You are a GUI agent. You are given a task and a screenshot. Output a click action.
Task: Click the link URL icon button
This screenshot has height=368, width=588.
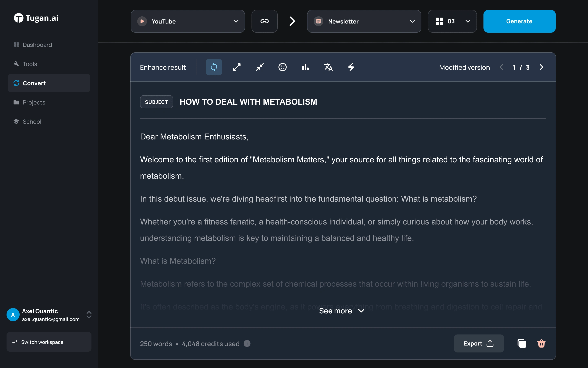(264, 21)
